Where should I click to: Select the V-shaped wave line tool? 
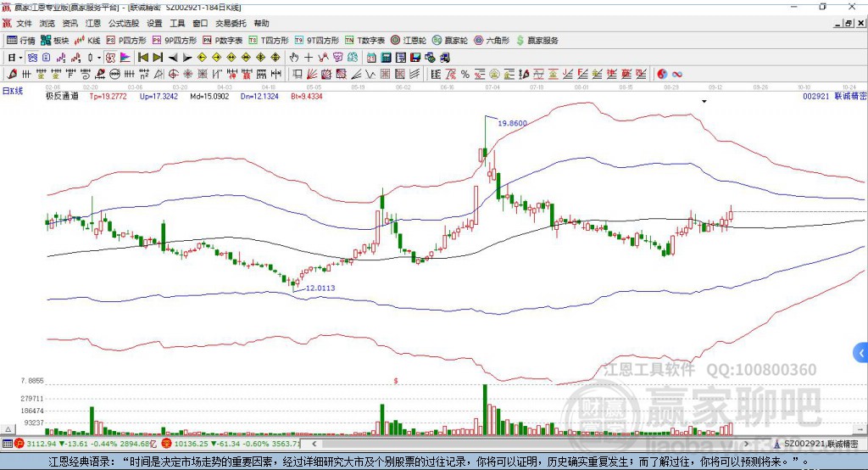point(370,75)
